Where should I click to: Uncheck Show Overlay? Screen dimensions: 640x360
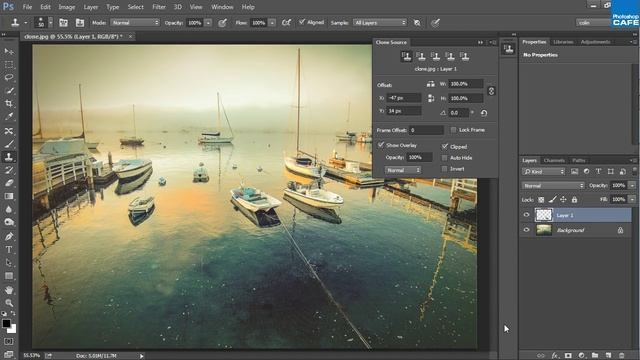coord(380,145)
